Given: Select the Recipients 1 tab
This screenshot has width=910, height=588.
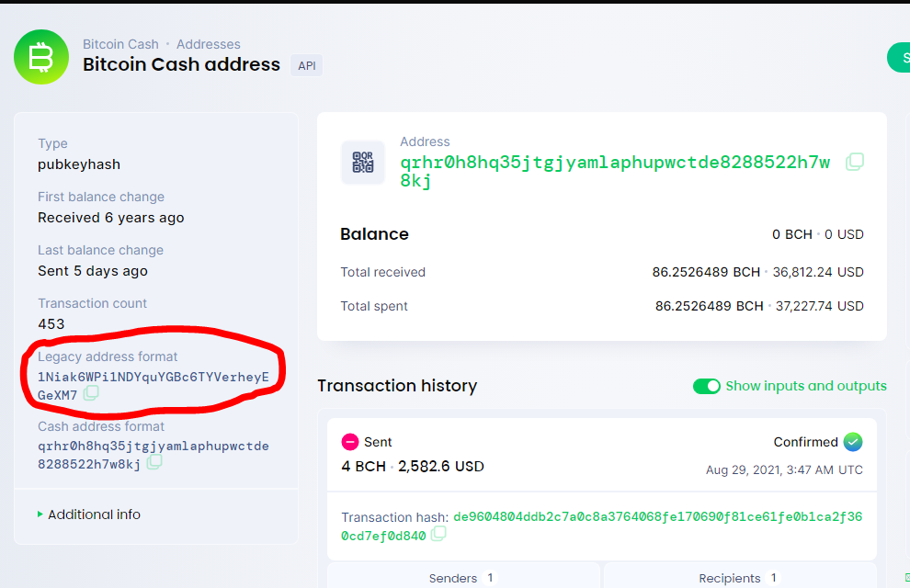Looking at the screenshot, I should pyautogui.click(x=739, y=578).
